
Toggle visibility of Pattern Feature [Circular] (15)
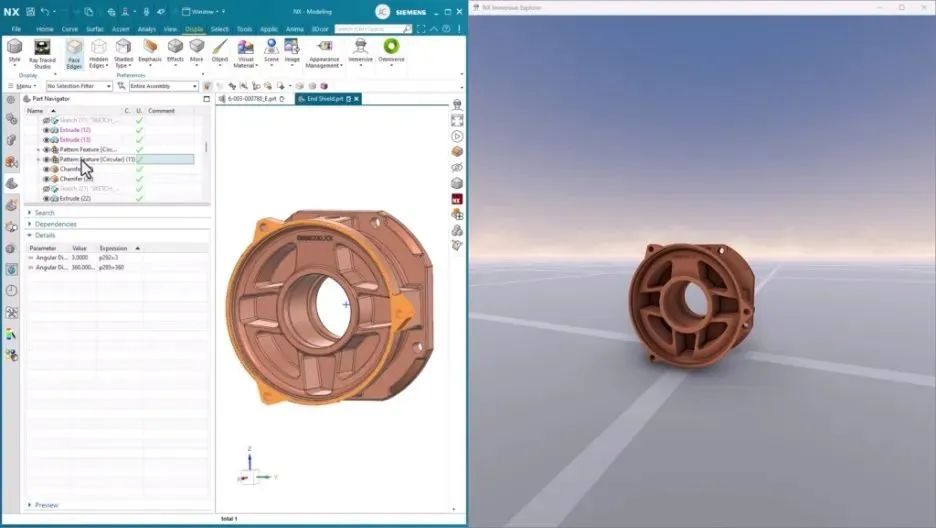(x=46, y=159)
